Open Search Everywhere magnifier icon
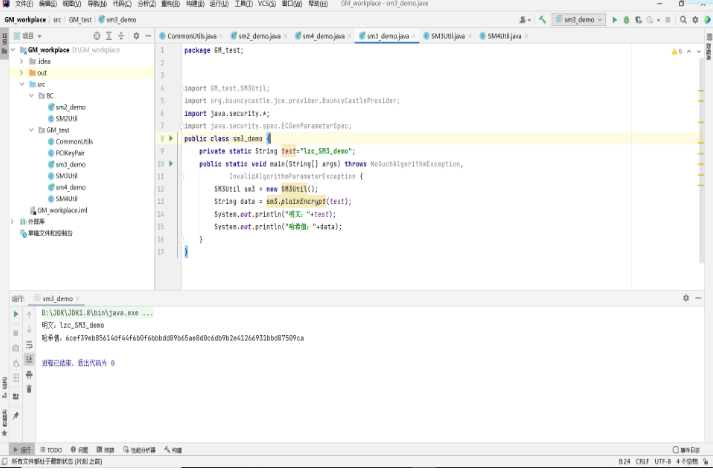The width and height of the screenshot is (713, 474). (683, 20)
